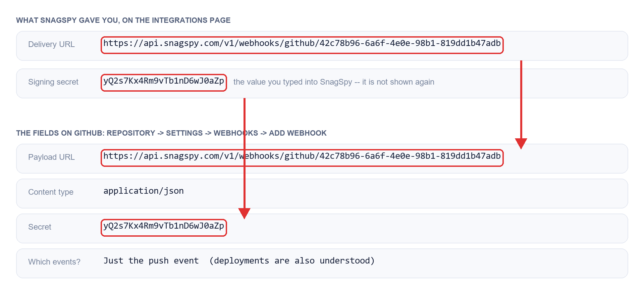Select the Delivery URL value on integrations page
The image size is (644, 282).
[x=302, y=44]
